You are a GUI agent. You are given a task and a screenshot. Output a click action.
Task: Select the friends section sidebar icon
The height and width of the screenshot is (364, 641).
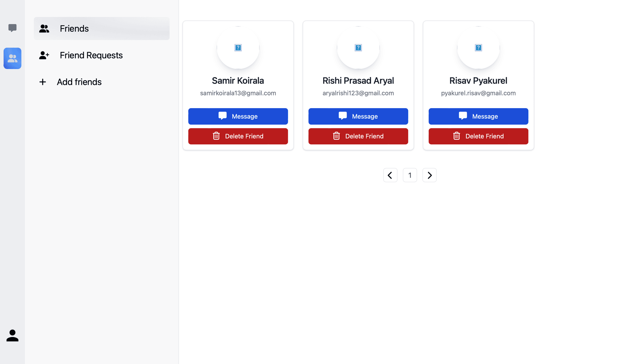coord(12,58)
